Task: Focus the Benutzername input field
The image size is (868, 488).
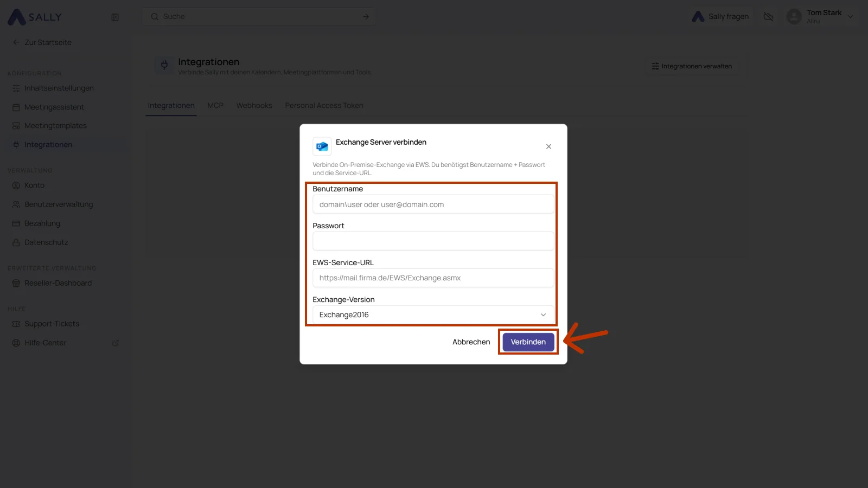Action: pos(433,204)
